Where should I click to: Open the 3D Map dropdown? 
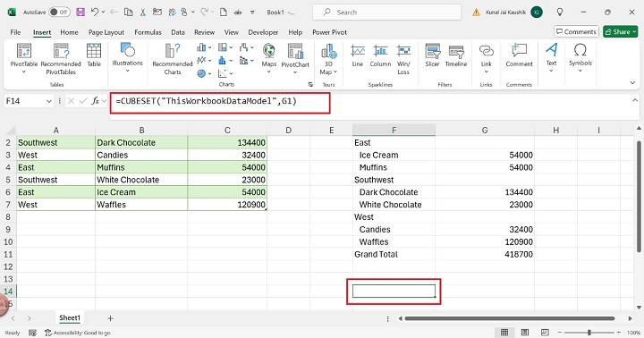pyautogui.click(x=335, y=72)
